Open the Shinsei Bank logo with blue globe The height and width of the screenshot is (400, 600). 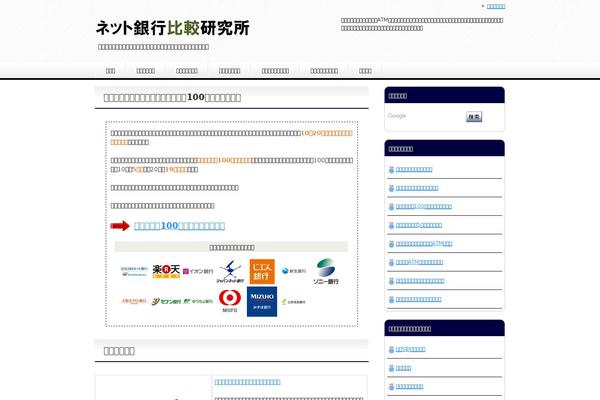tap(294, 271)
